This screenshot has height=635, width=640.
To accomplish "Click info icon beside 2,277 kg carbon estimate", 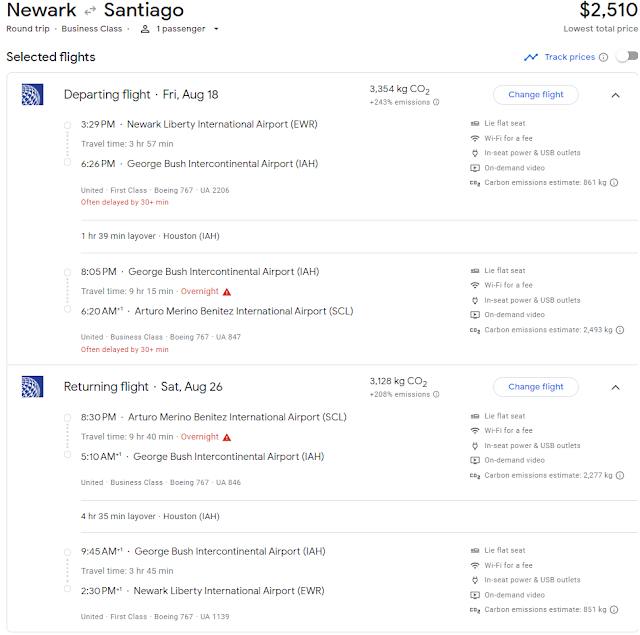I will tap(620, 475).
